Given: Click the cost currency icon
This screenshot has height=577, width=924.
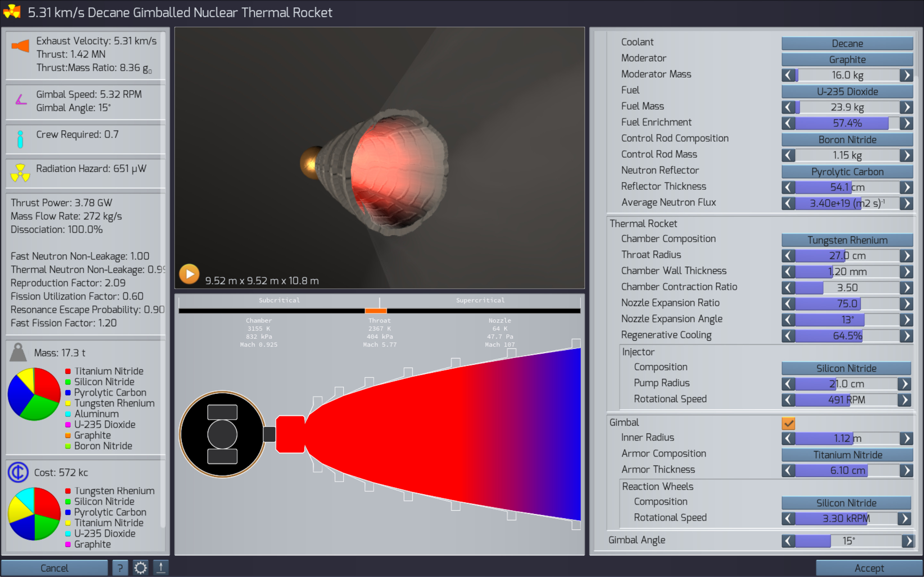Looking at the screenshot, I should tap(18, 472).
